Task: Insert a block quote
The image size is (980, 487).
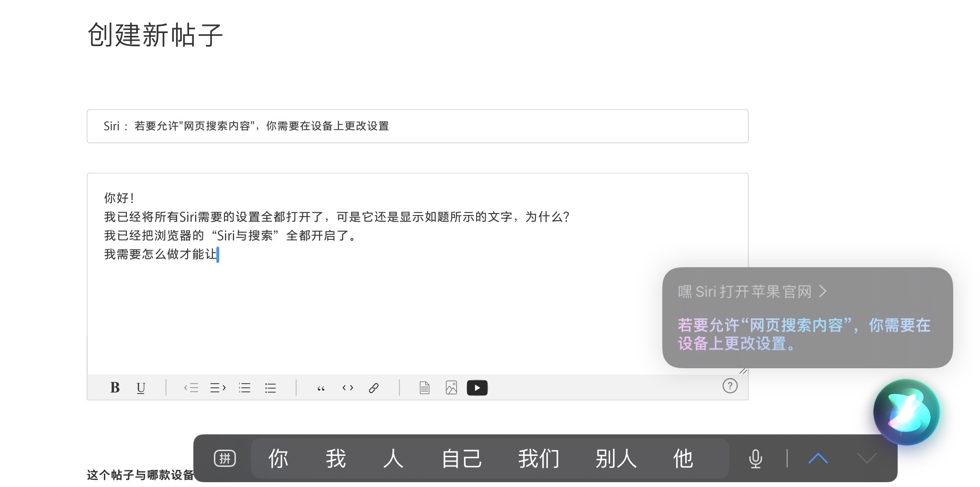Action: (x=321, y=388)
